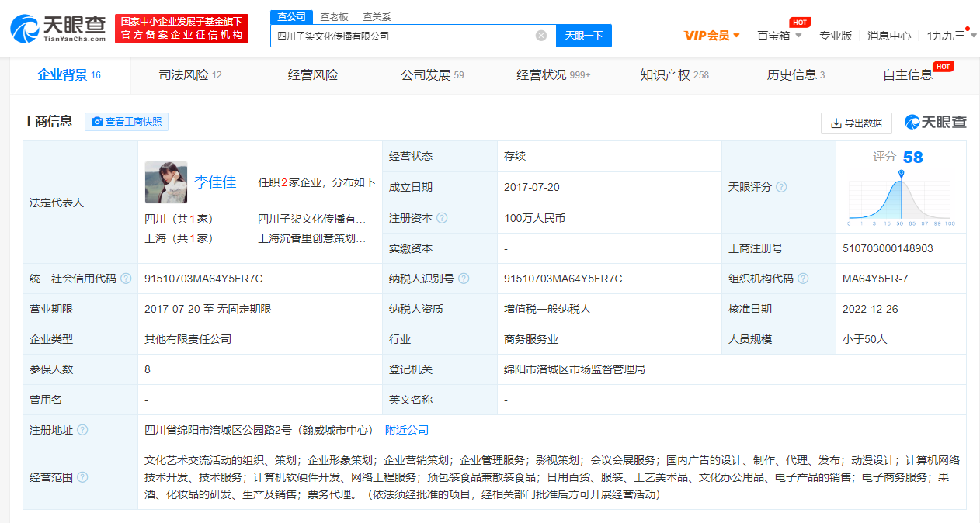Viewport: 980px width, 523px height.
Task: Select the 司法风险 tab
Action: tap(190, 74)
